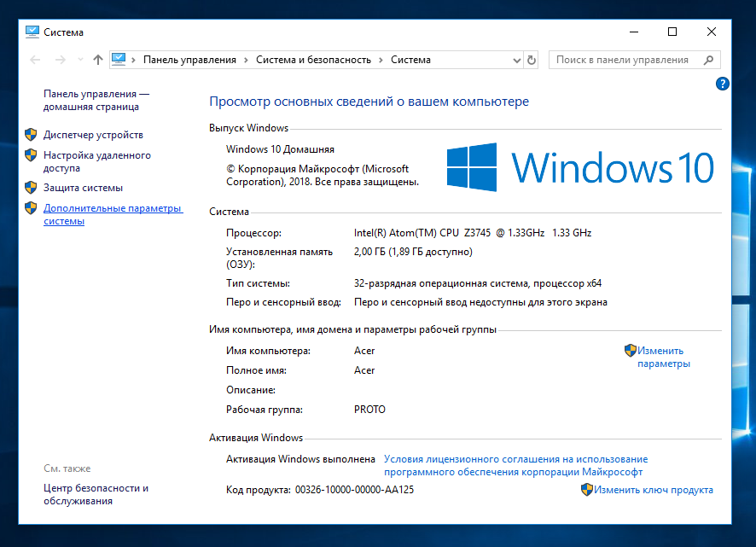
Task: Click the system window icon in the title bar
Action: point(32,32)
